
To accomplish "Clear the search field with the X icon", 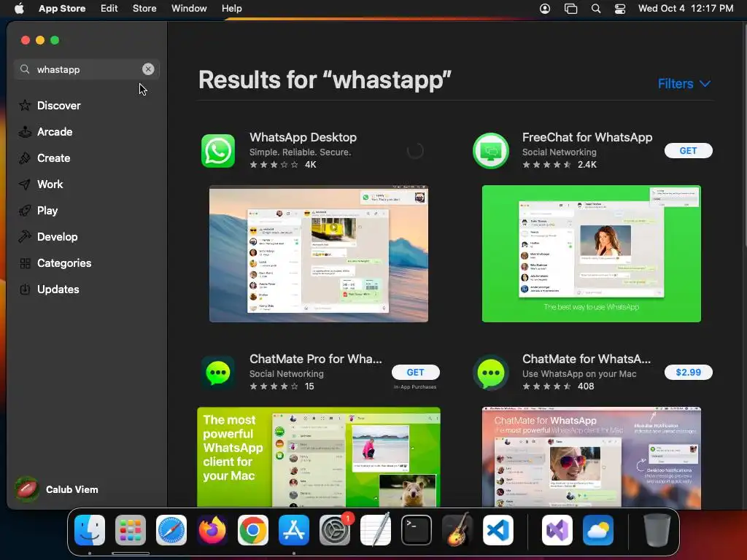I will pos(148,69).
